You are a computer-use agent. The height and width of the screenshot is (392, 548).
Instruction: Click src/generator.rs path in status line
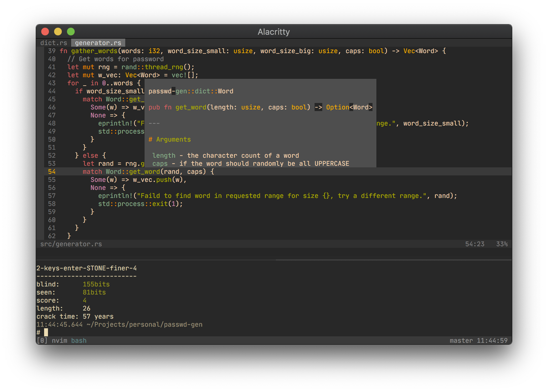tap(71, 244)
